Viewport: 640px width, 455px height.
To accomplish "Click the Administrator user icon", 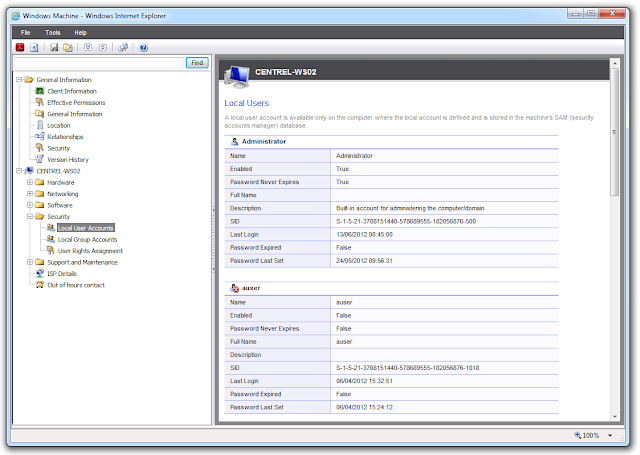I will (235, 141).
